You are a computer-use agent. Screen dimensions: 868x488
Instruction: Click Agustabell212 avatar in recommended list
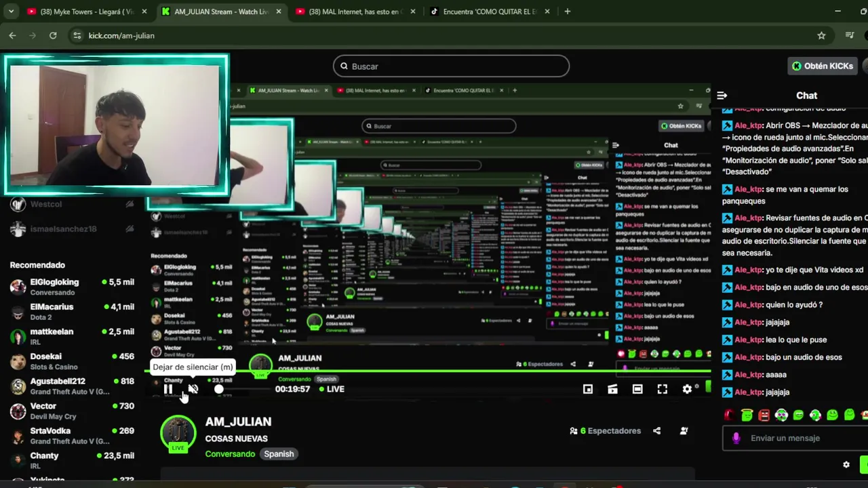[x=18, y=386]
